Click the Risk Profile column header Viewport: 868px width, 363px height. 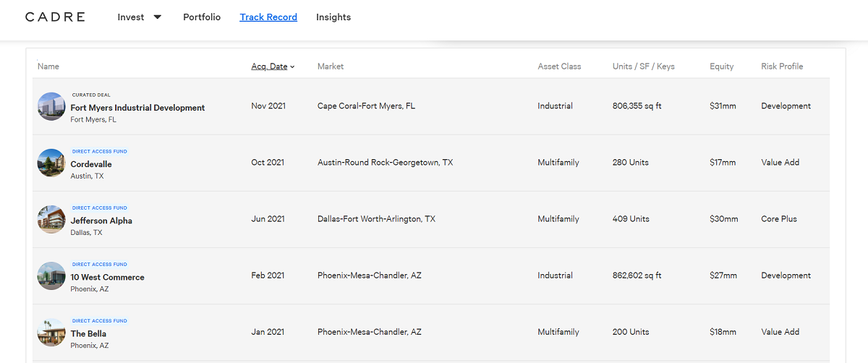tap(782, 67)
